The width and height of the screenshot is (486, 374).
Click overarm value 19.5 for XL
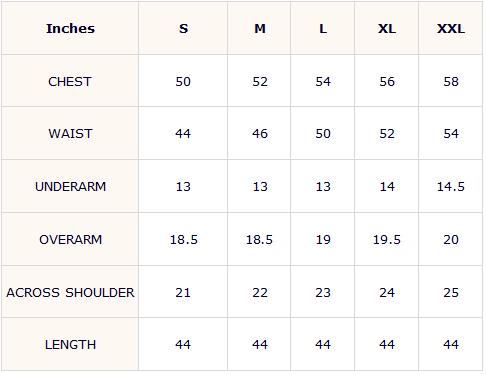pos(387,240)
